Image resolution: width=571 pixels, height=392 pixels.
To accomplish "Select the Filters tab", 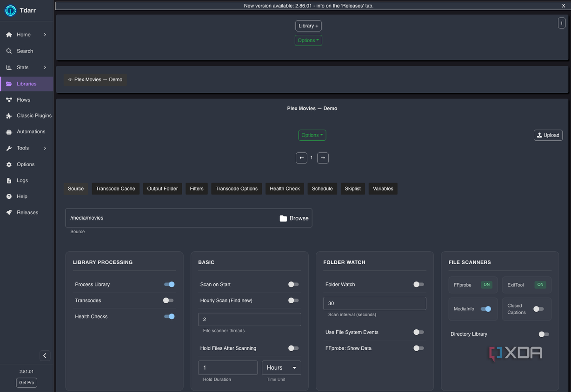I will point(197,189).
